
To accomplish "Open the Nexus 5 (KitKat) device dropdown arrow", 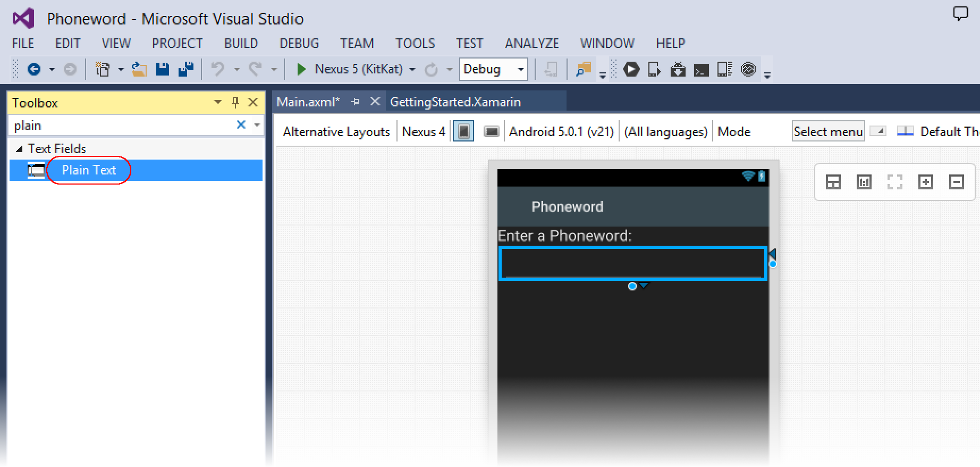I will coord(412,70).
